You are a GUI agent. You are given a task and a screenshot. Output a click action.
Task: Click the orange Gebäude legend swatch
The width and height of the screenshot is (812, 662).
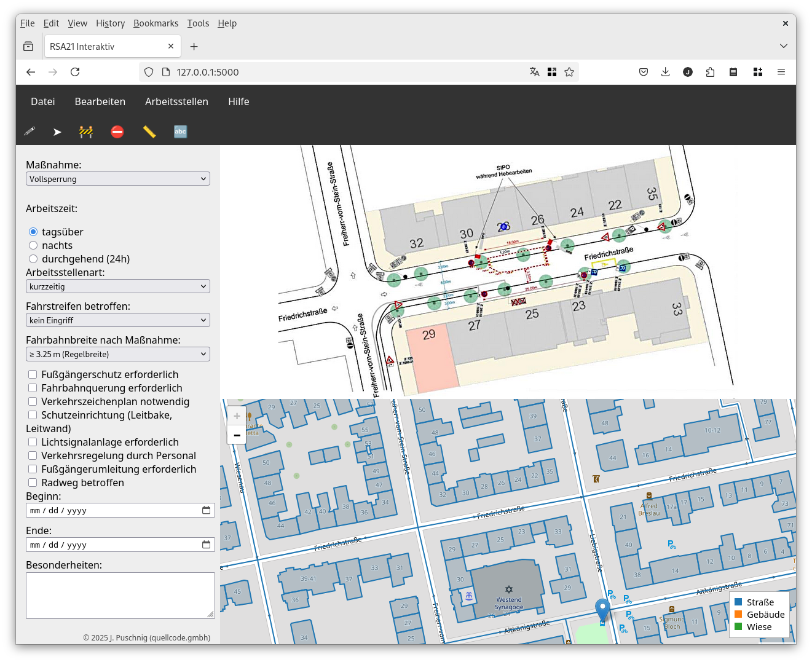point(738,615)
